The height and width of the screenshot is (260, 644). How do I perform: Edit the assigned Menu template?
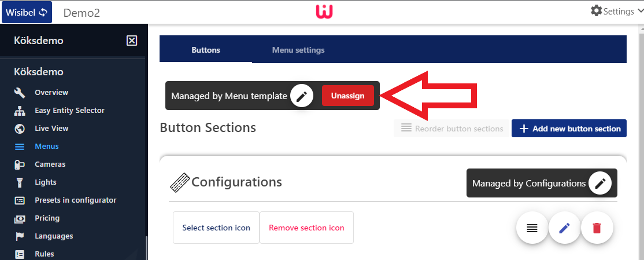(x=301, y=96)
